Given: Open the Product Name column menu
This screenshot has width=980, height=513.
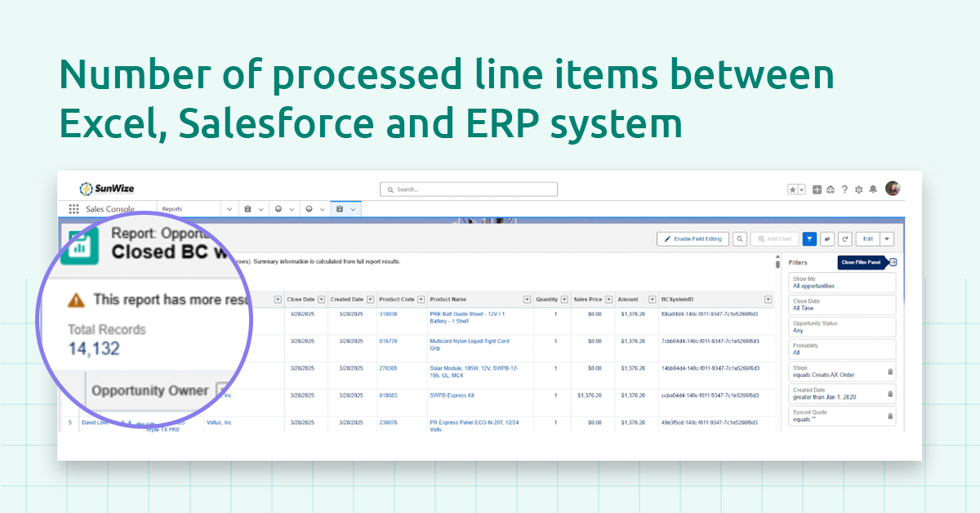Looking at the screenshot, I should (527, 300).
